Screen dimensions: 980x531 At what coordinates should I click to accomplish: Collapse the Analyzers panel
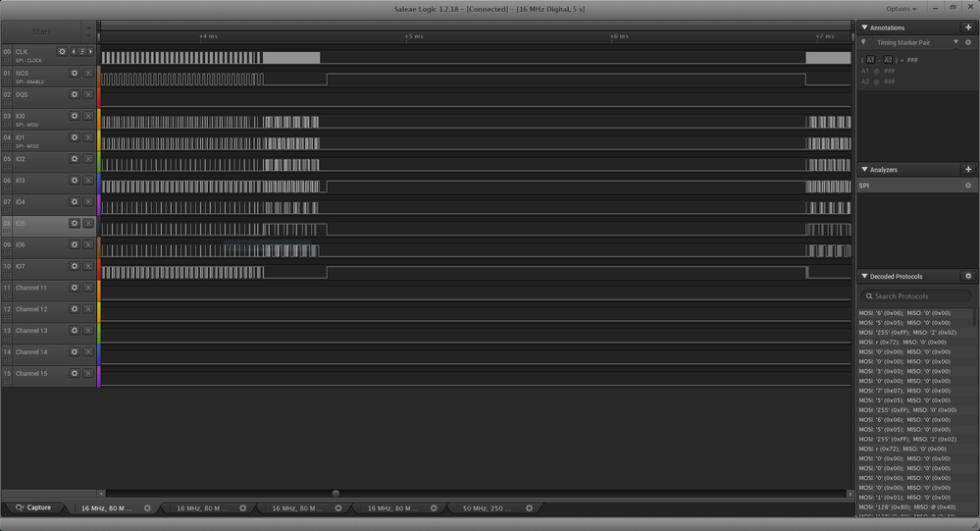864,170
